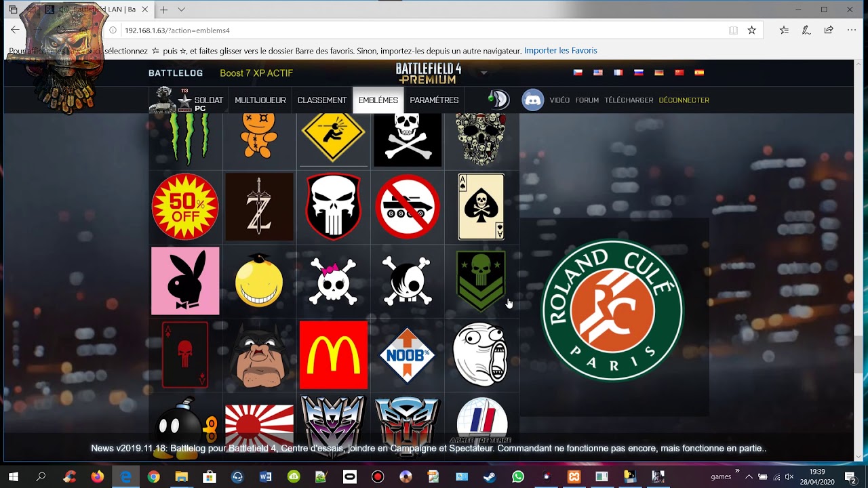Pick the NOOB arrow sign emblem
The height and width of the screenshot is (488, 868).
408,354
